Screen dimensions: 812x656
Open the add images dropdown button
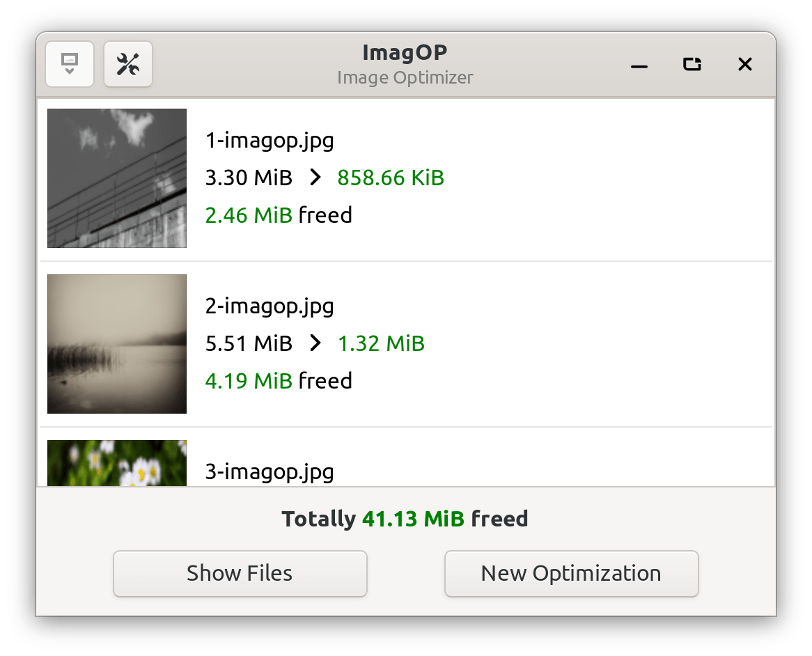coord(70,64)
